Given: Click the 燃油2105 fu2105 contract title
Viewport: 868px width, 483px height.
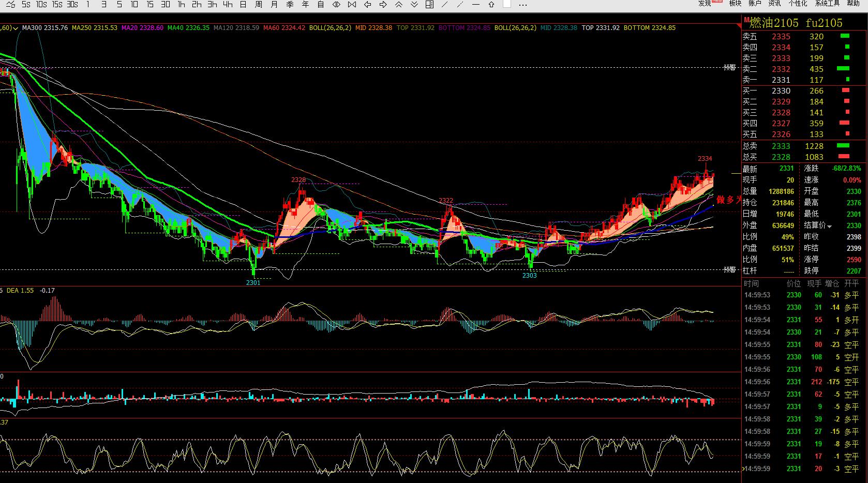Looking at the screenshot, I should pyautogui.click(x=796, y=23).
